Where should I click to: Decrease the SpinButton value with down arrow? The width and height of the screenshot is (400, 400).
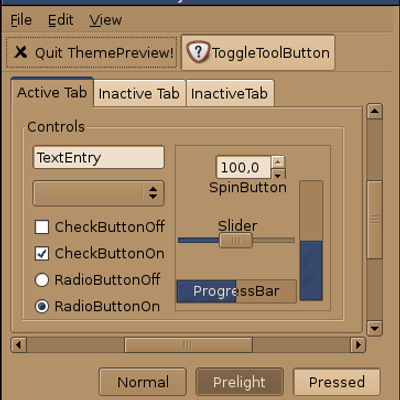278,174
